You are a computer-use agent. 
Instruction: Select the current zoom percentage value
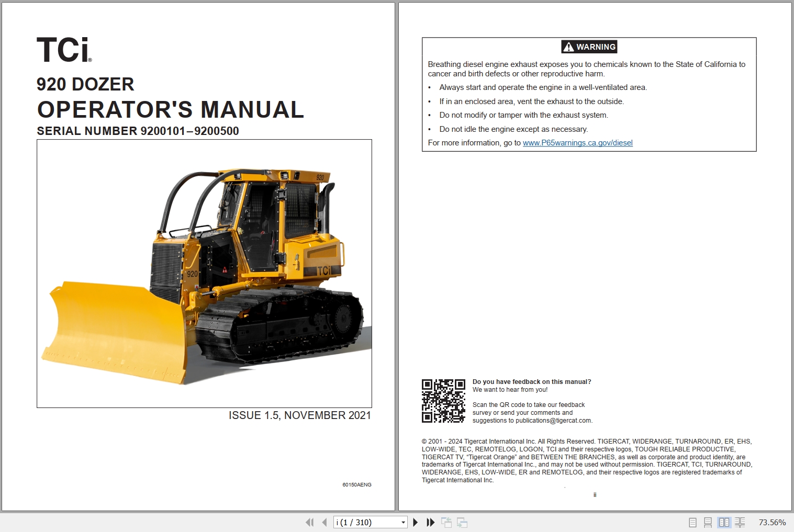click(771, 522)
